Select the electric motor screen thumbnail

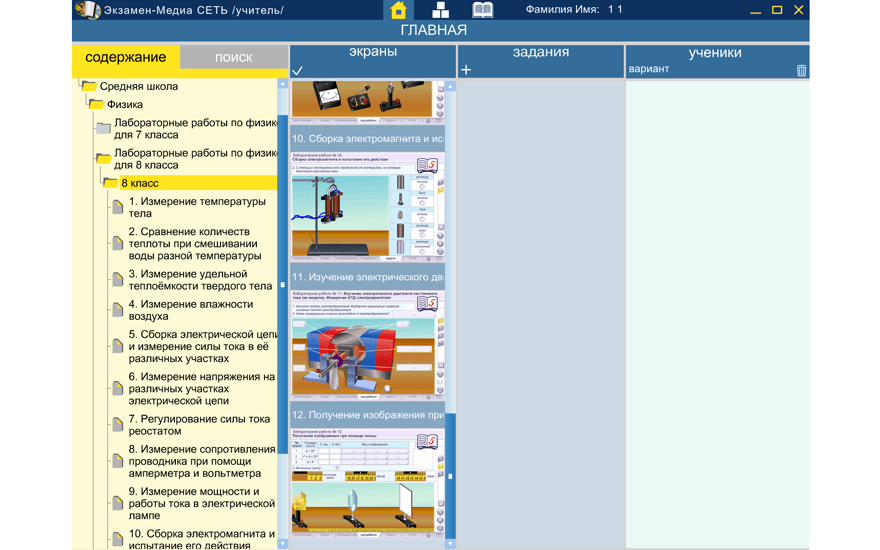pyautogui.click(x=368, y=345)
